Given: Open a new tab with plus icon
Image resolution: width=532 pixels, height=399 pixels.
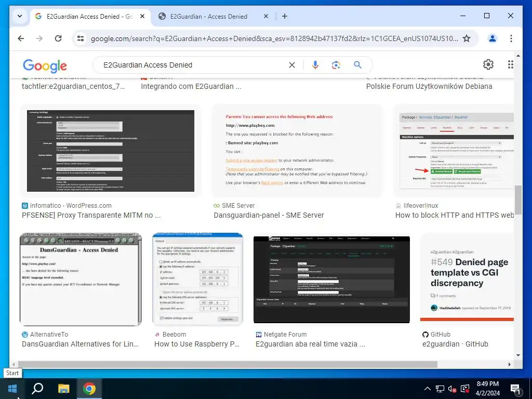Looking at the screenshot, I should (x=285, y=16).
